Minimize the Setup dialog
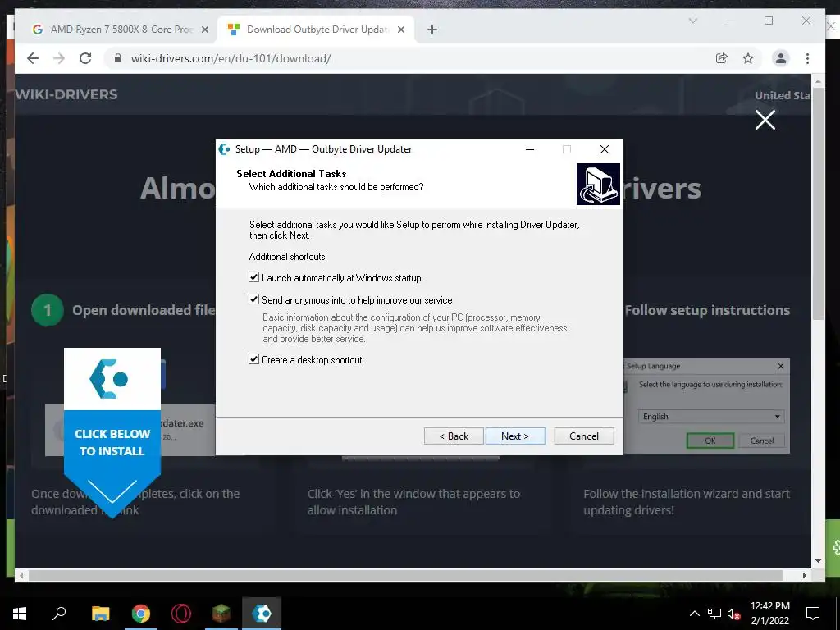The height and width of the screenshot is (630, 840). click(530, 149)
